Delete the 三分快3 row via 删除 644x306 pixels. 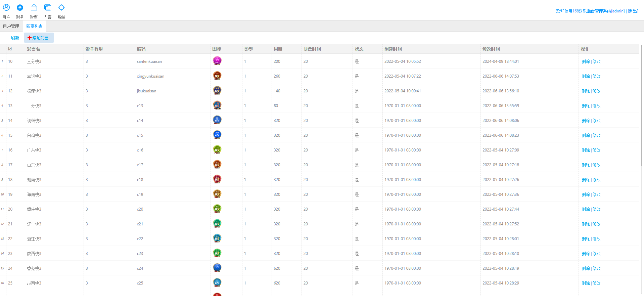point(586,61)
